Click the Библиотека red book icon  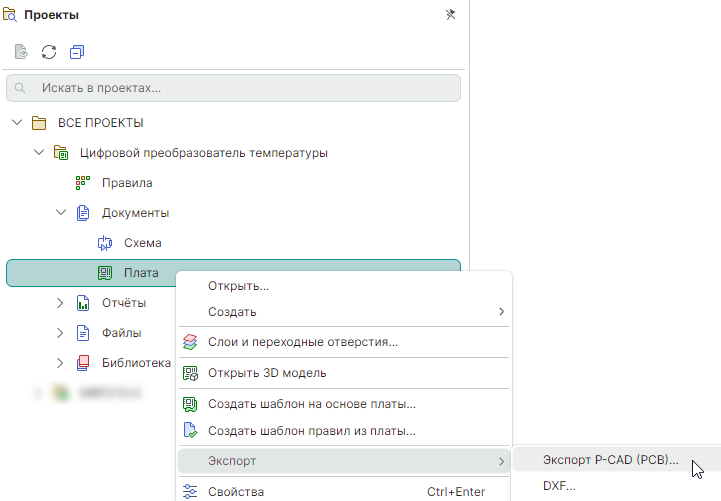tap(83, 363)
